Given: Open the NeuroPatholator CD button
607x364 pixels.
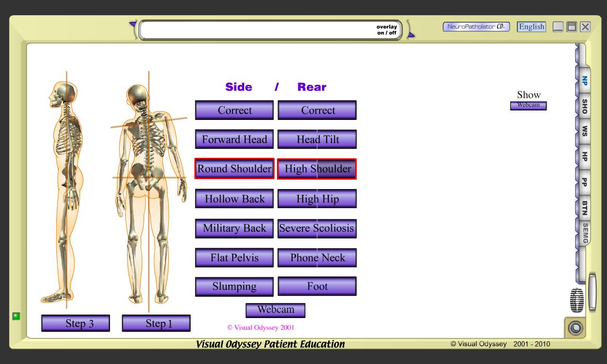Looking at the screenshot, I should tap(476, 27).
